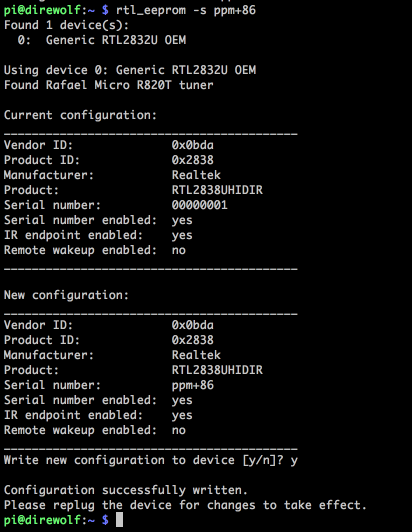Click RTL2838UHIDIR product value under New configuration
412x532 pixels.
coord(217,370)
